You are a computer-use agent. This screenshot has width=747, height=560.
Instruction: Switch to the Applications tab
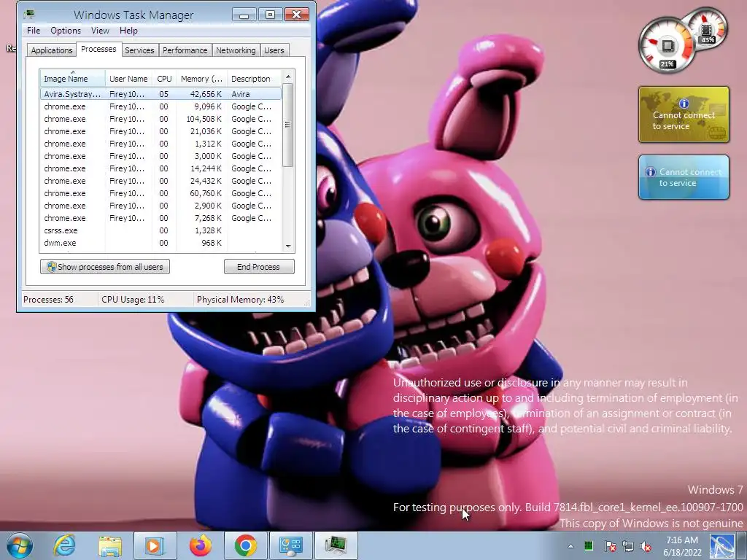coord(52,50)
